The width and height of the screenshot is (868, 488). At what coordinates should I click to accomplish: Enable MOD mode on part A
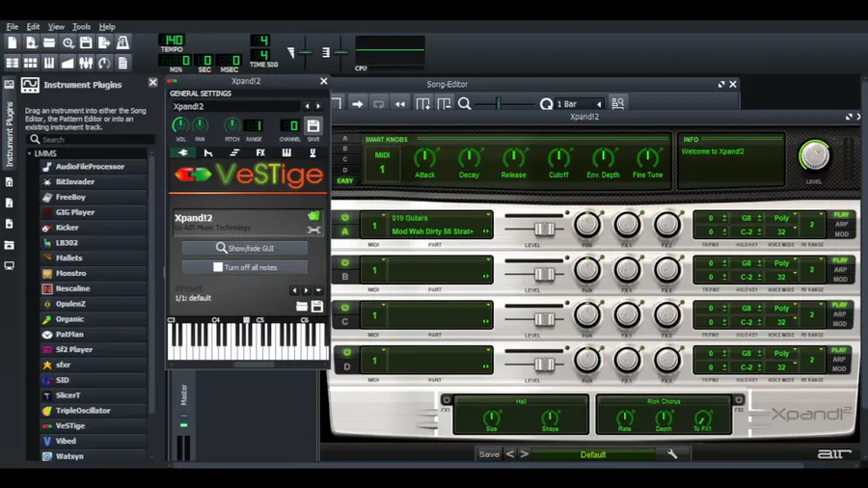tap(841, 234)
